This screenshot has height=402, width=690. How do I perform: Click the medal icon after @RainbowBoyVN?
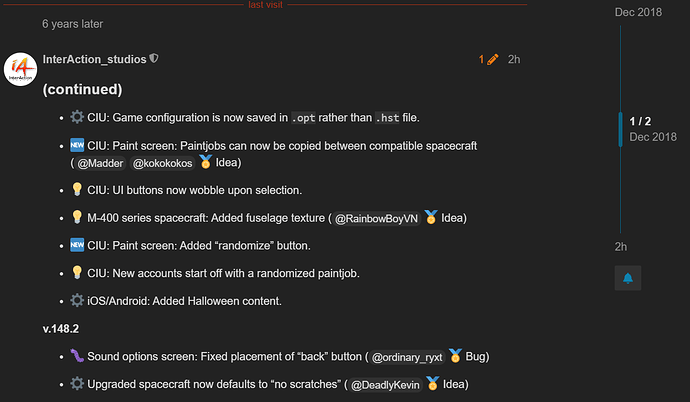click(x=431, y=217)
